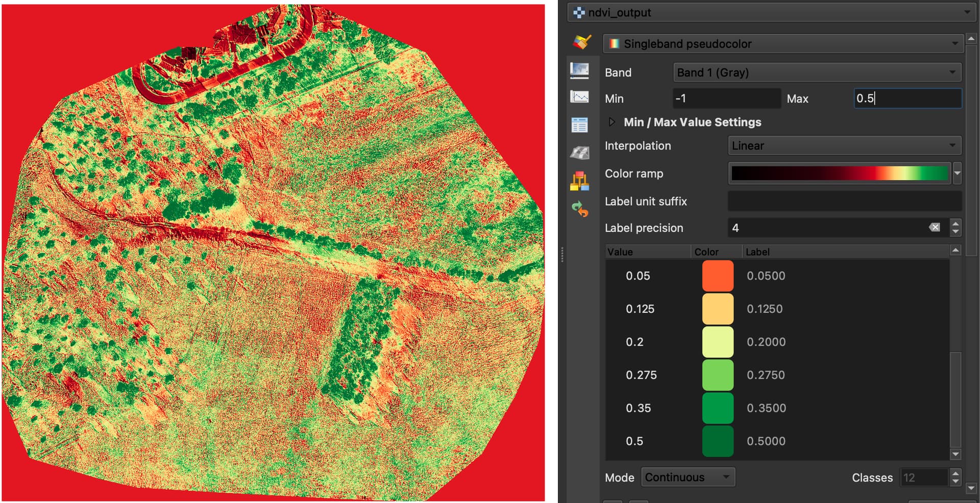Click the ndvi_output layer icon
This screenshot has height=503, width=980.
click(x=578, y=12)
